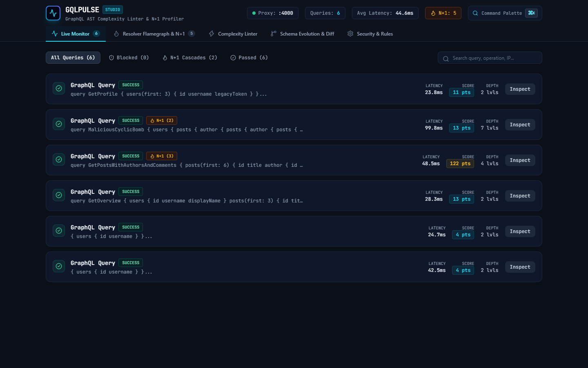
Task: Click the flame icon in N+1: 5 badge
Action: (x=433, y=13)
